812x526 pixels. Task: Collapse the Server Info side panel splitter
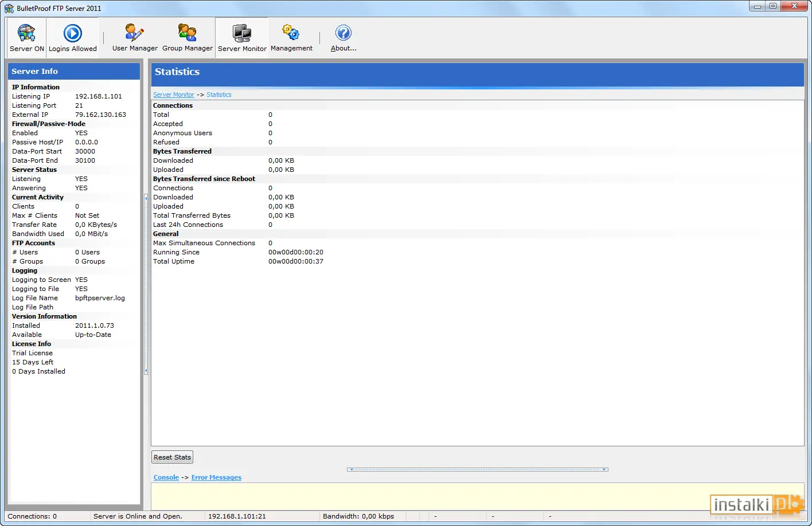click(146, 284)
